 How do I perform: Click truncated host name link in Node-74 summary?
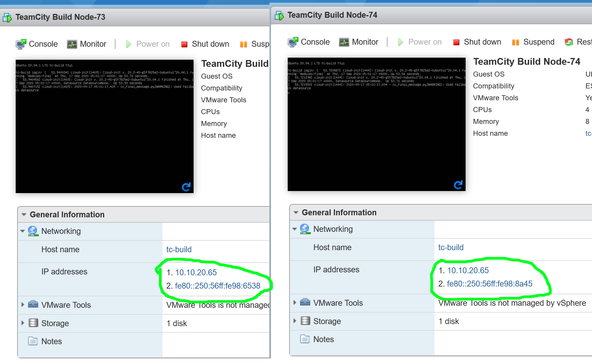588,133
